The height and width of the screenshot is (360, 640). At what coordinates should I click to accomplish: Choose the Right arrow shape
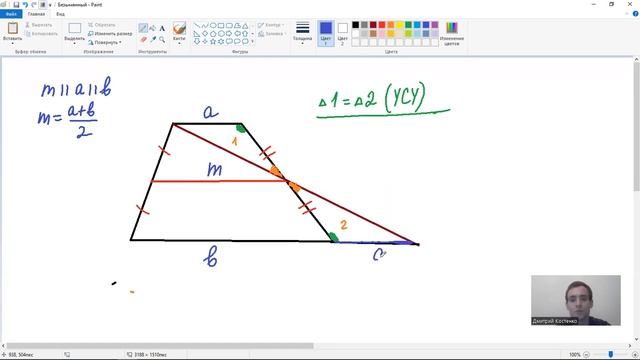coord(229,33)
